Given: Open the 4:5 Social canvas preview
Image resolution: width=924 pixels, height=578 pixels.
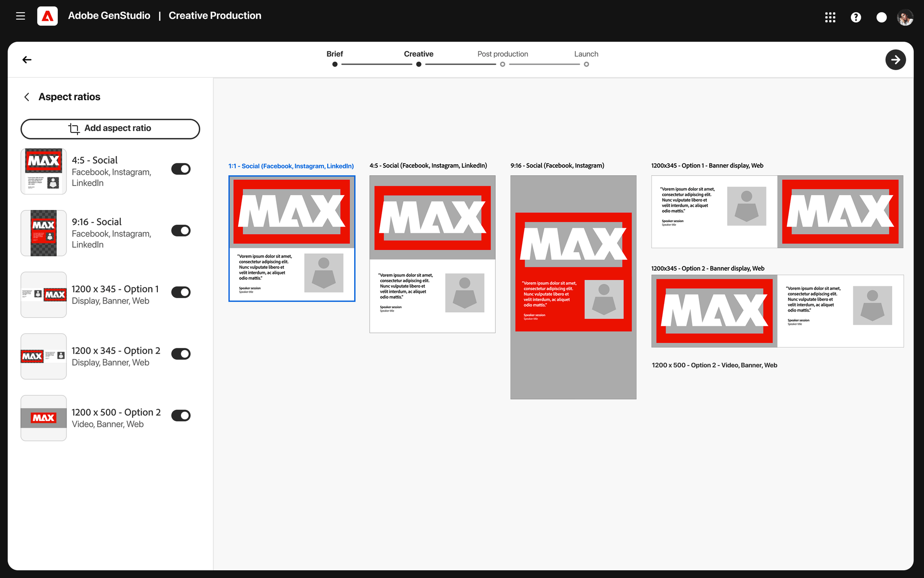Looking at the screenshot, I should pyautogui.click(x=432, y=254).
